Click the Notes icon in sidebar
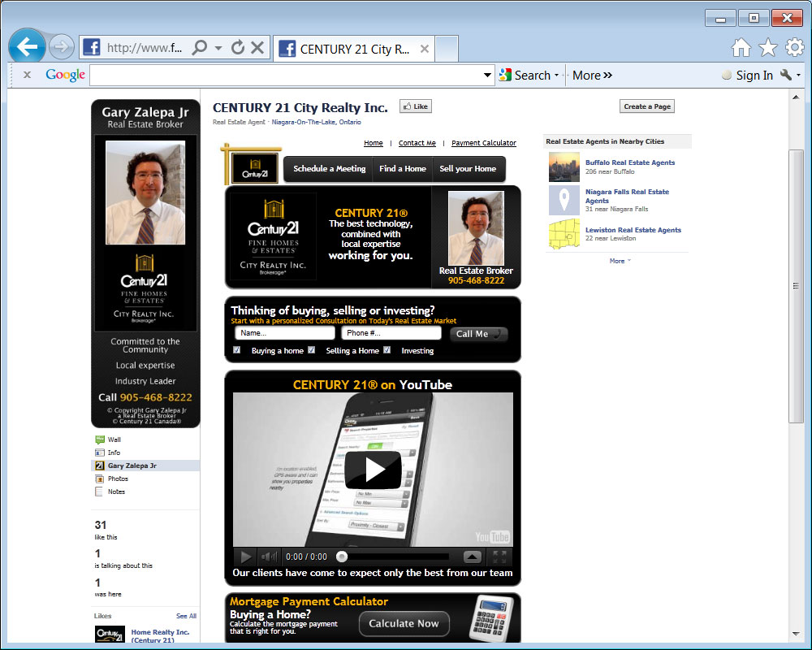 tap(99, 492)
